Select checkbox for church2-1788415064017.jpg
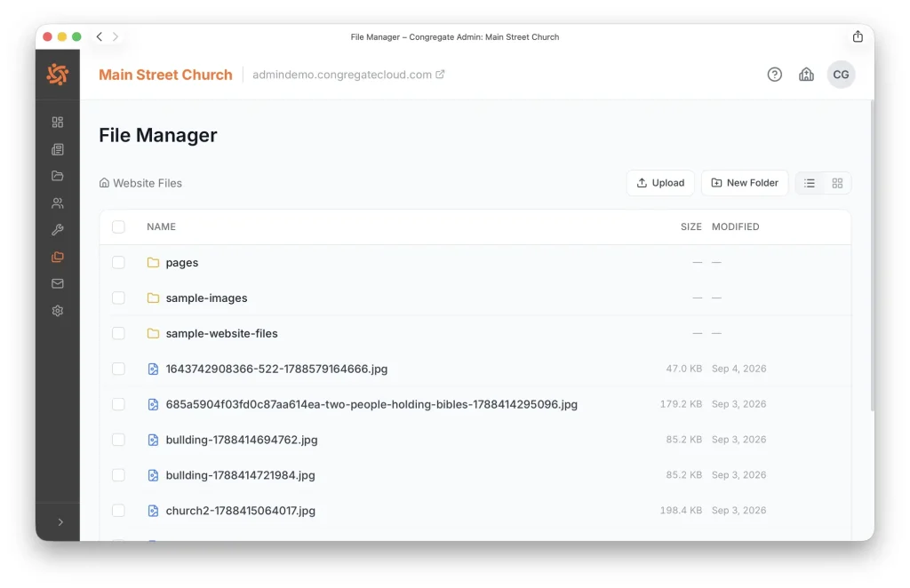 pos(118,511)
